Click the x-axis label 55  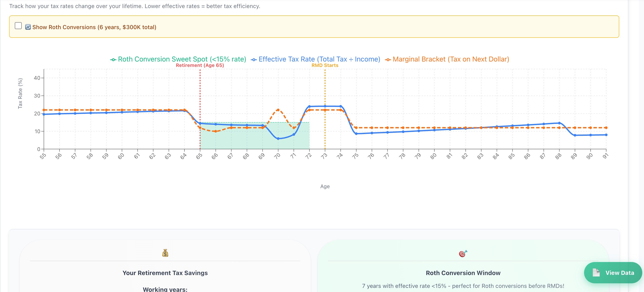coord(43,156)
